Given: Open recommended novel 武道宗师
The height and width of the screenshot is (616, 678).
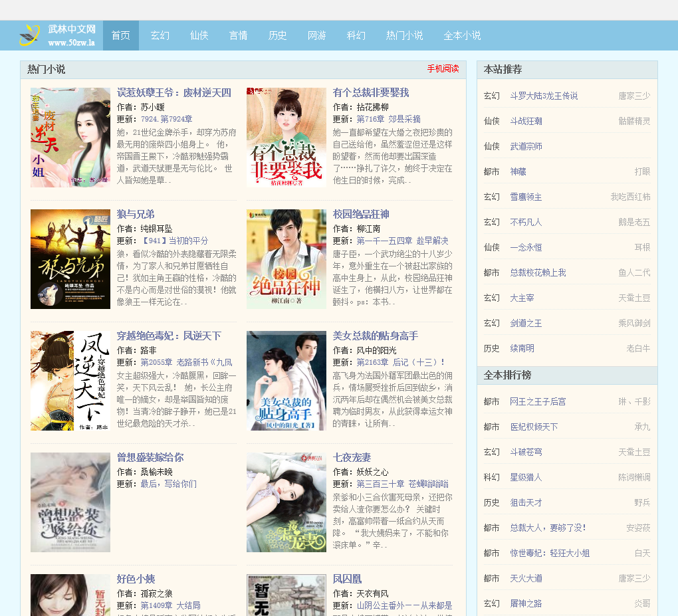Looking at the screenshot, I should pos(526,147).
